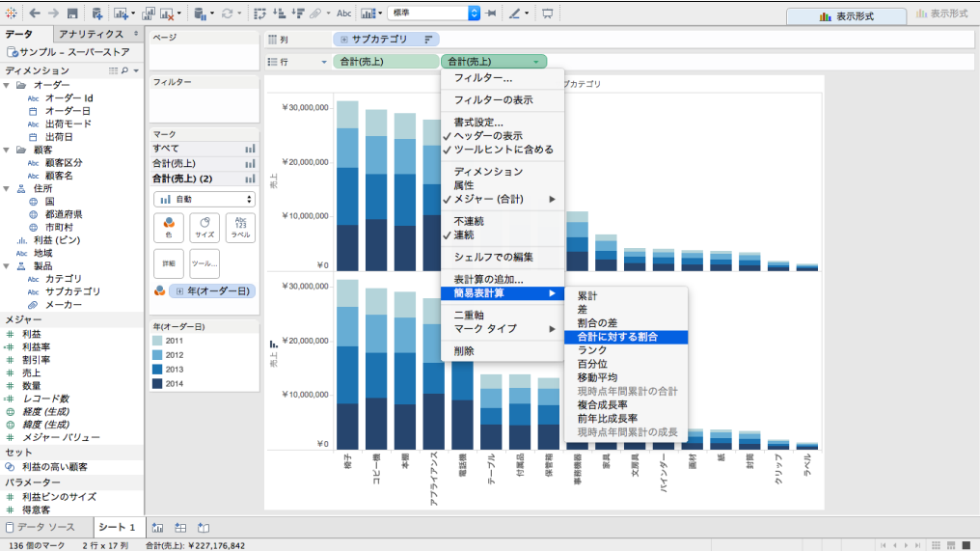Viewport: 980px width, 551px height.
Task: Open dropdown arrow on second 合計(売上) pill
Action: point(536,62)
